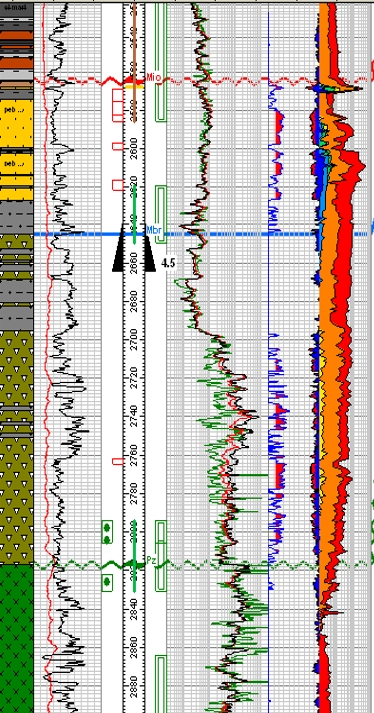Click the green single-dot box below Pz
The height and width of the screenshot is (713, 374).
(x=107, y=581)
